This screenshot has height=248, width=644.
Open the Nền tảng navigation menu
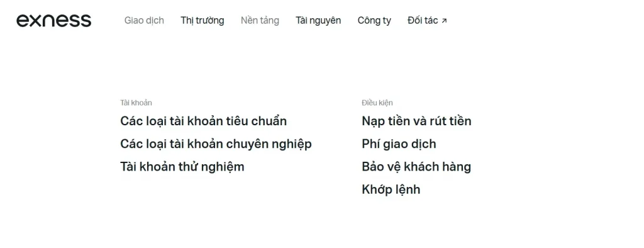[260, 20]
